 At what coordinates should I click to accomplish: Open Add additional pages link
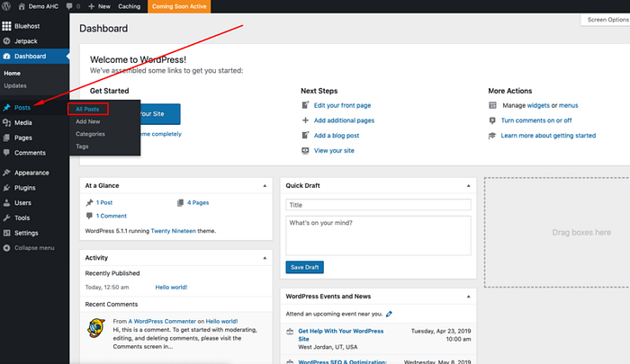point(344,120)
